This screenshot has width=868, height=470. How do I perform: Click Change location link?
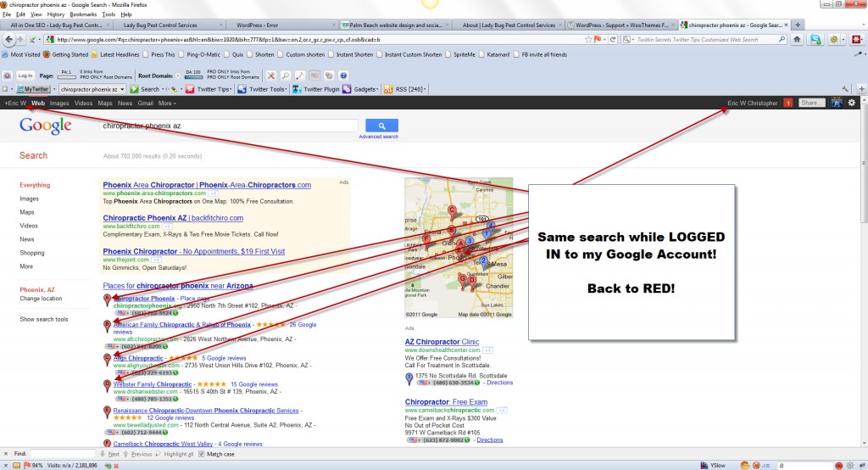(41, 298)
